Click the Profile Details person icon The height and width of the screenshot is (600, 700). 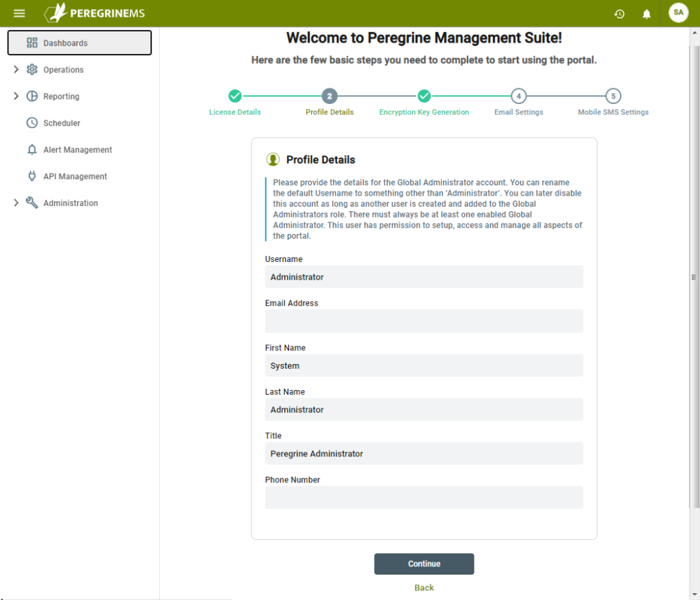point(273,159)
